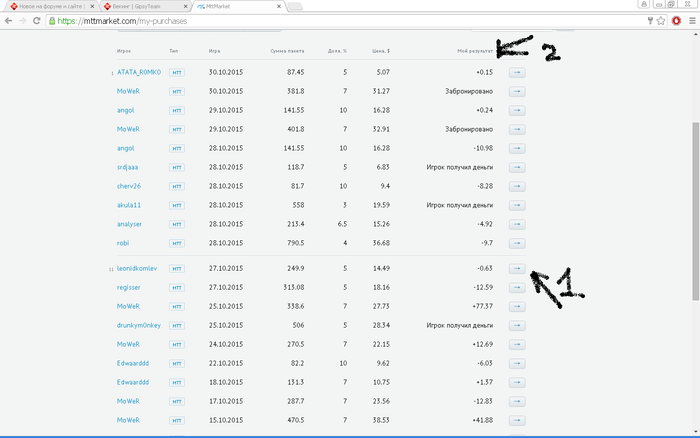Click the Игра column header
The width and height of the screenshot is (700, 438).
point(214,51)
